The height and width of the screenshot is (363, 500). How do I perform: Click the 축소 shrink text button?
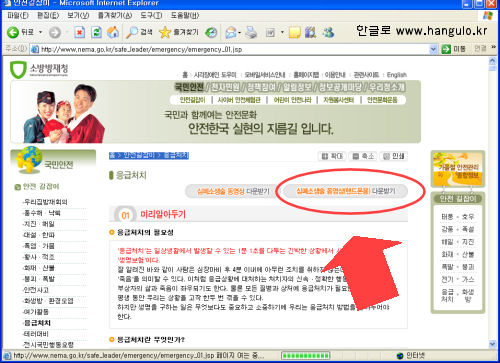tap(363, 156)
